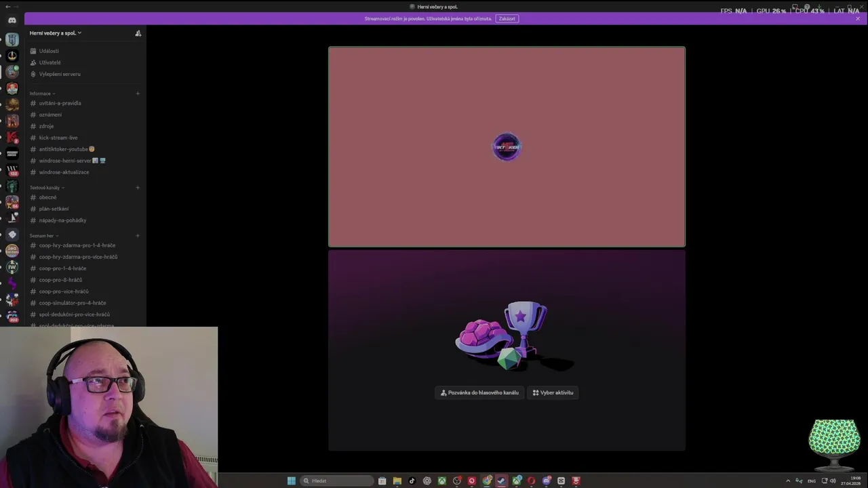Show hidden system tray icons
Image resolution: width=868 pixels, height=488 pixels.
click(788, 481)
